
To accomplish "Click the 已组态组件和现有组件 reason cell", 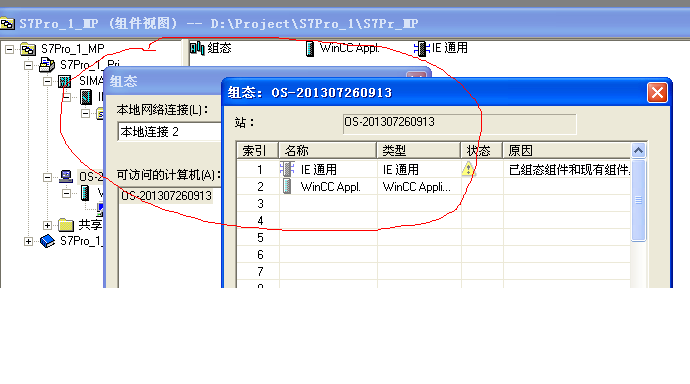I will click(567, 169).
